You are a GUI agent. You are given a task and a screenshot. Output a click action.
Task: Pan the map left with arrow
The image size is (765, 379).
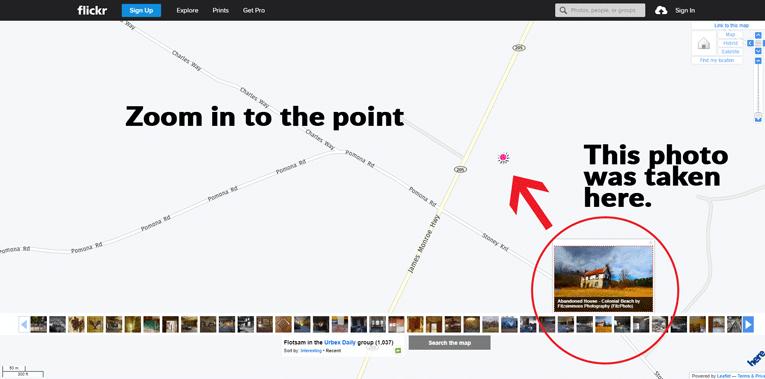750,43
